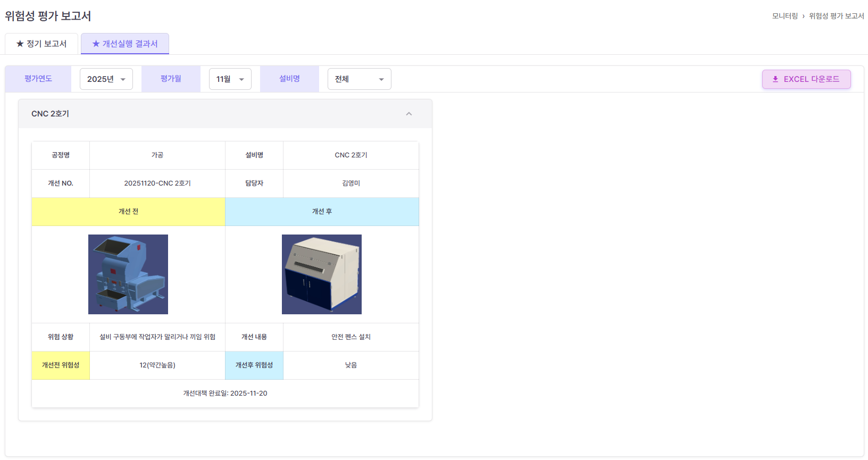The image size is (868, 460).
Task: Select the 개선실행 결과서 tab
Action: (125, 44)
